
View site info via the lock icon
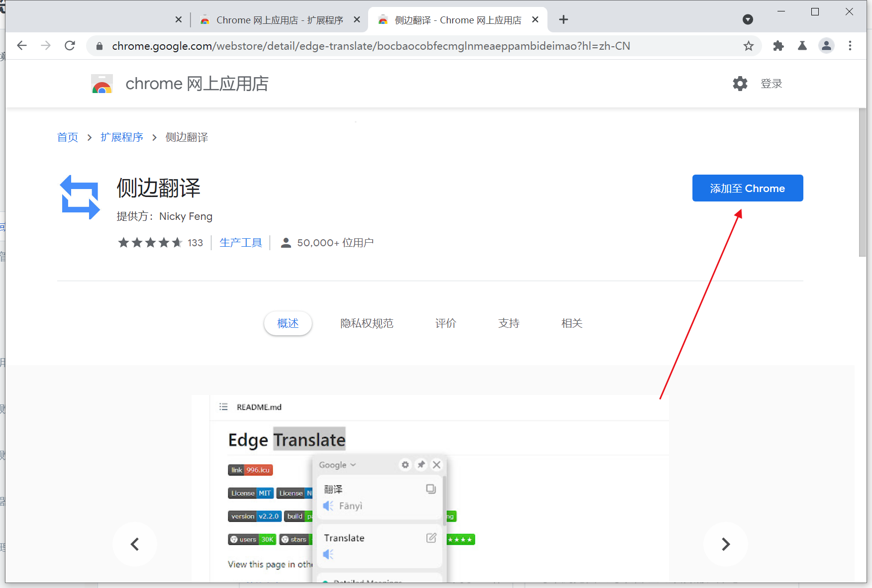coord(99,46)
